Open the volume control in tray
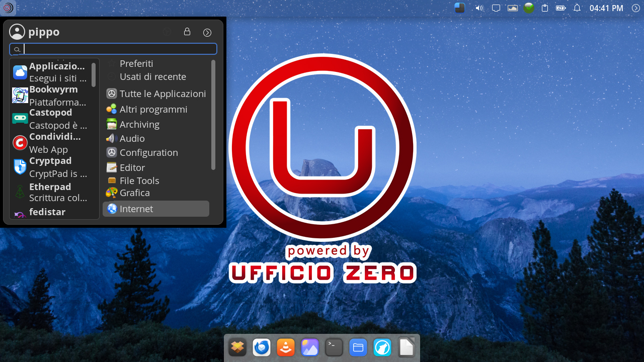Image resolution: width=644 pixels, height=362 pixels. 479,8
